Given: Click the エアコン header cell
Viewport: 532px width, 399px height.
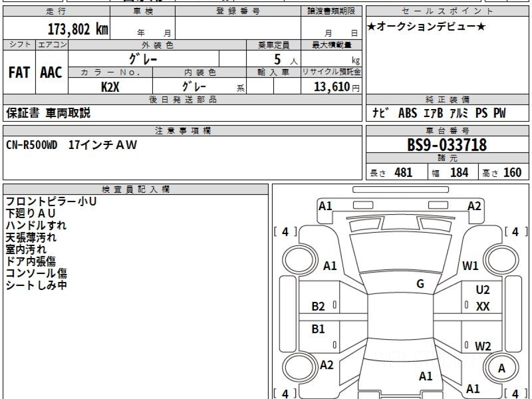Looking at the screenshot, I should (52, 45).
